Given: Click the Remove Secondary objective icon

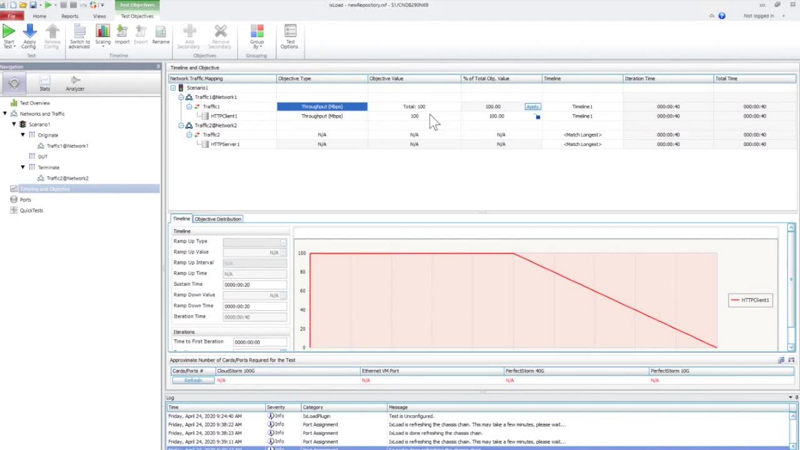Looking at the screenshot, I should [x=220, y=31].
